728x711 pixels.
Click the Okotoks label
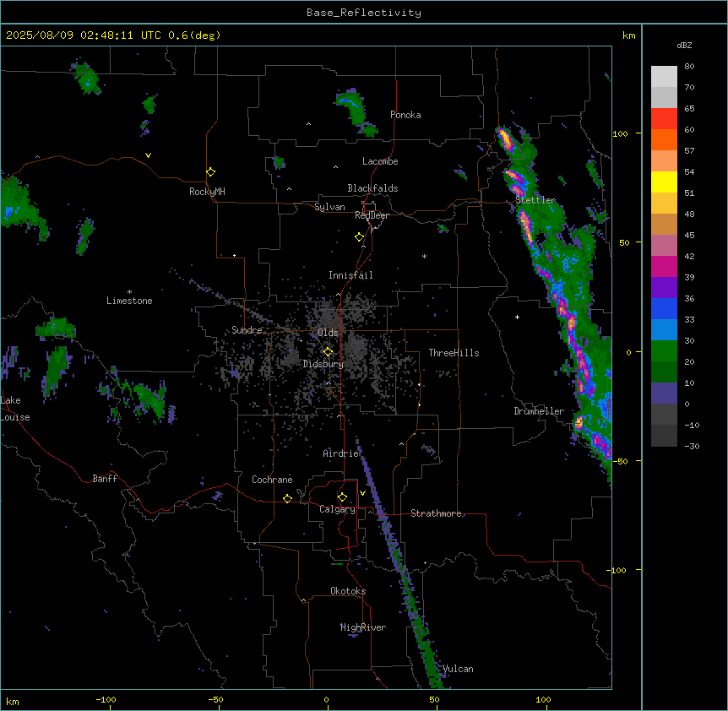point(348,591)
